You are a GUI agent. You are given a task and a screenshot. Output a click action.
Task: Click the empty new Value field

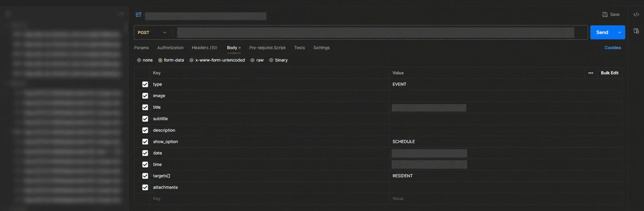(x=506, y=199)
